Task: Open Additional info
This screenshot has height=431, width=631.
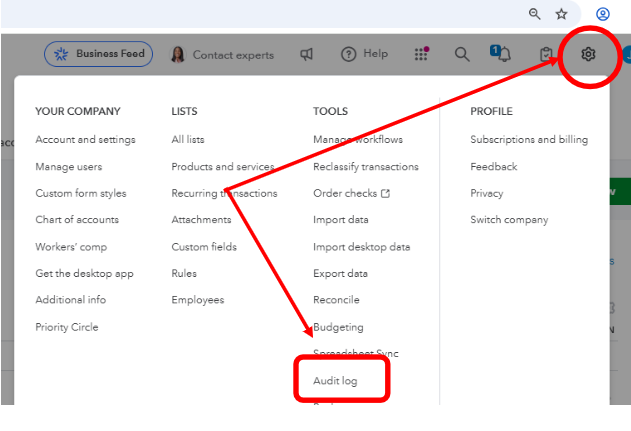Action: (x=71, y=300)
